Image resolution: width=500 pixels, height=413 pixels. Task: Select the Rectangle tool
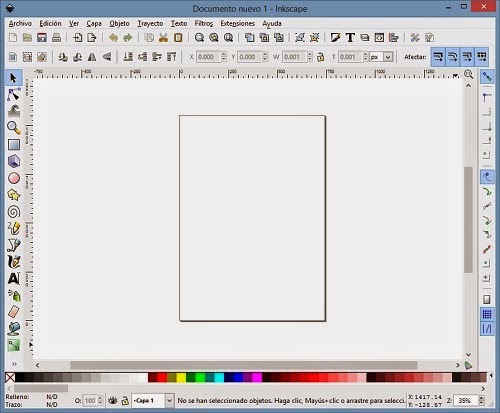point(14,145)
